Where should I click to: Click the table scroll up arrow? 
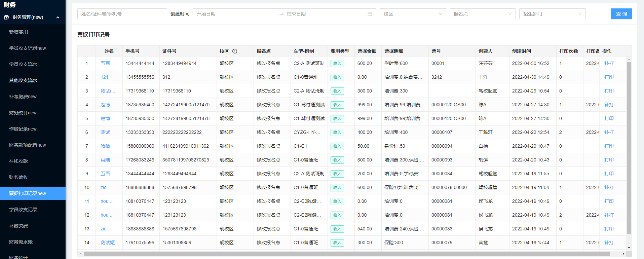pyautogui.click(x=629, y=60)
